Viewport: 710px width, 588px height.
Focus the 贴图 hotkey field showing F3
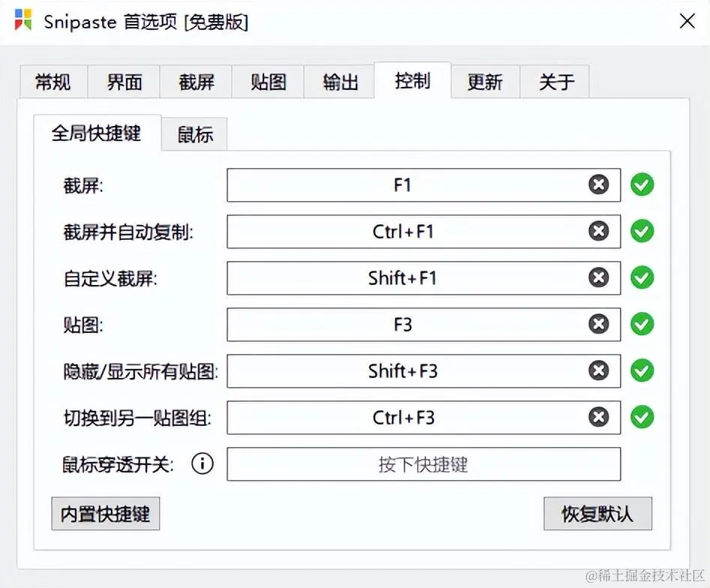[423, 324]
